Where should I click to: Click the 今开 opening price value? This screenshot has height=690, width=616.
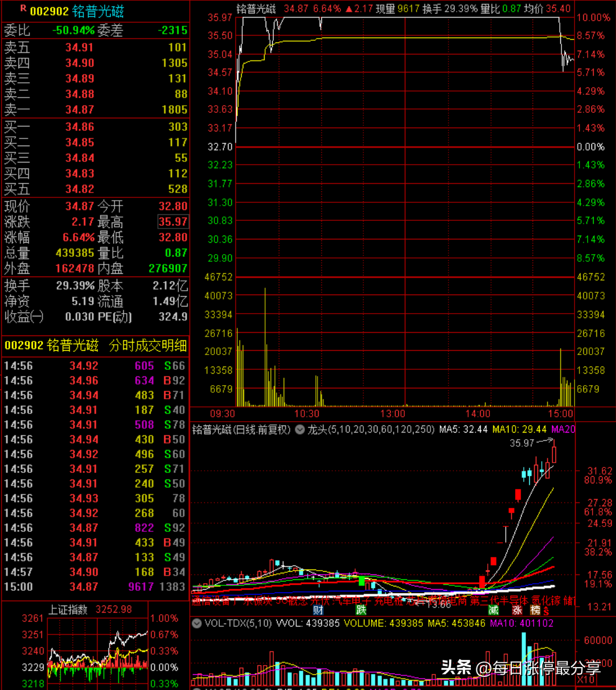point(173,206)
